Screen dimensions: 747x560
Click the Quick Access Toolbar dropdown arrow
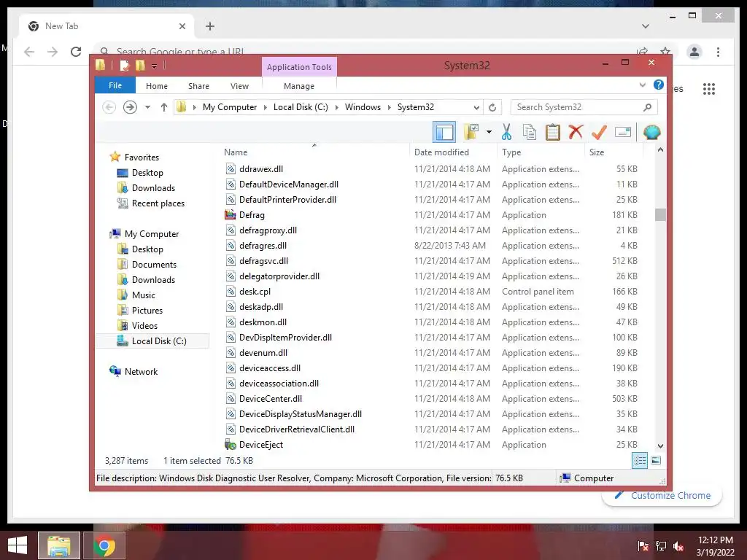tap(155, 66)
